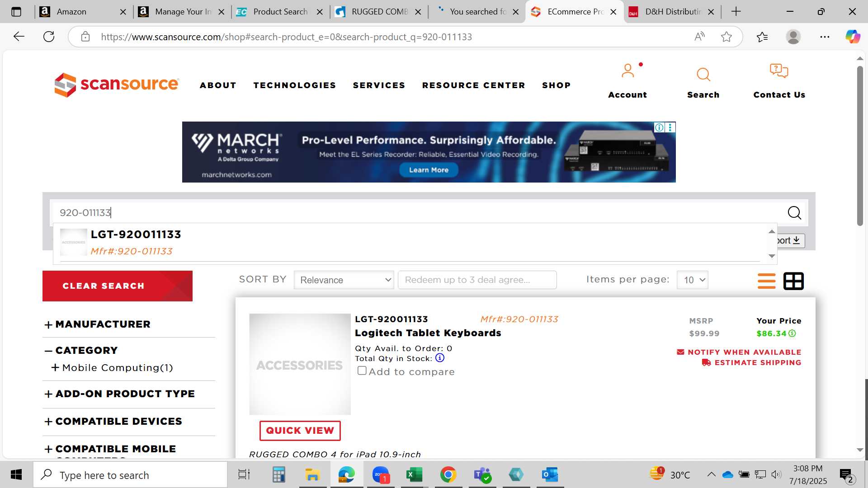Click Learn More on March Networks ad

pyautogui.click(x=429, y=170)
